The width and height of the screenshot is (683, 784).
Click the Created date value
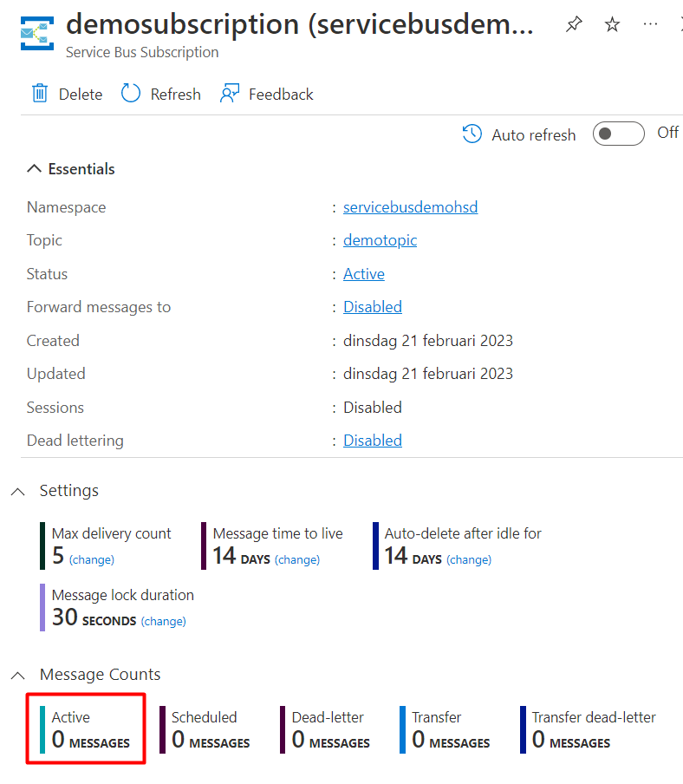tap(427, 341)
